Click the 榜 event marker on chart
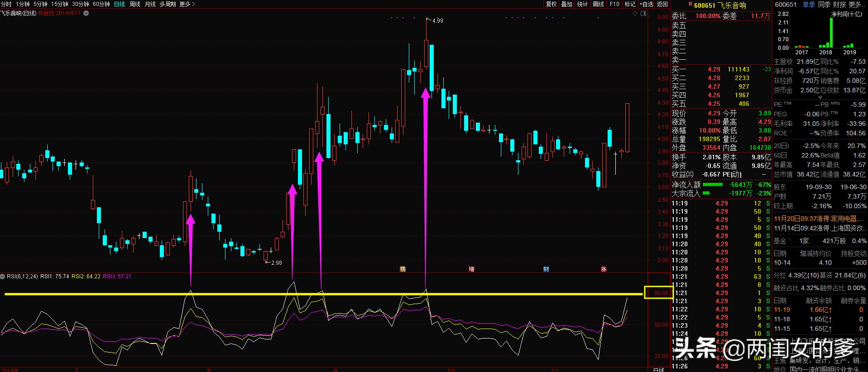The height and width of the screenshot is (372, 868). point(403,269)
